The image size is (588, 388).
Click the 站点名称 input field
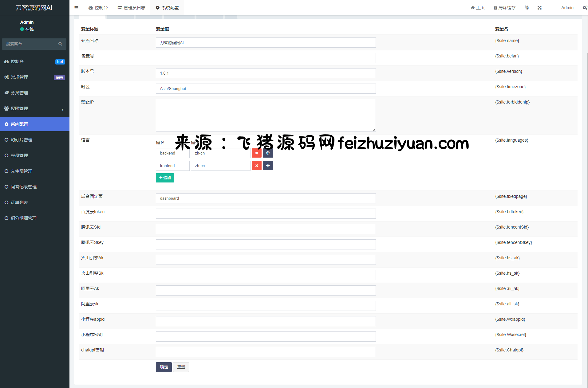(266, 43)
